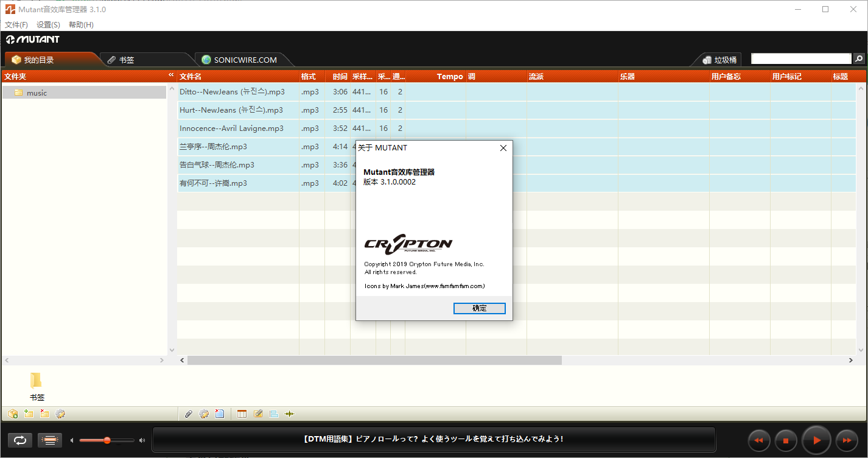Select file 有何不可--许嵩.mp3
The height and width of the screenshot is (458, 868).
(213, 183)
